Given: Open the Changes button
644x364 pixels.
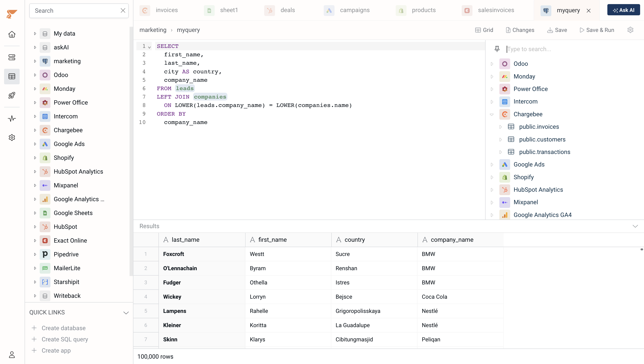Looking at the screenshot, I should point(520,30).
